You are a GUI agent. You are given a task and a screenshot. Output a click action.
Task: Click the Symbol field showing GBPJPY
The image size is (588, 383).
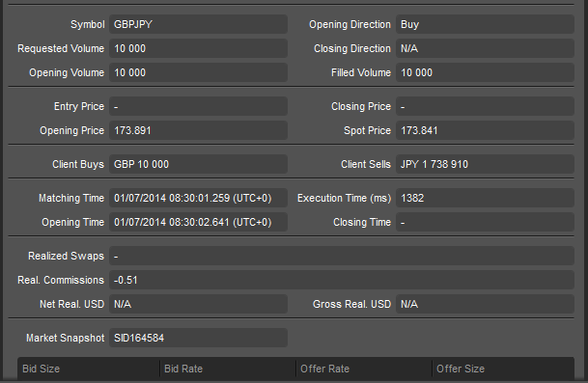198,24
